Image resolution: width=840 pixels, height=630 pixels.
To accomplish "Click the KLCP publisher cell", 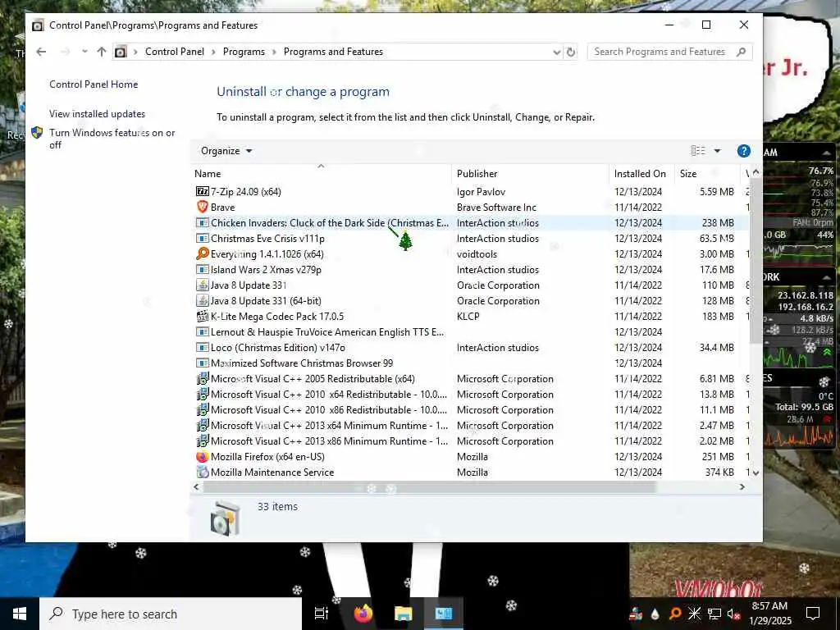I will (x=468, y=316).
